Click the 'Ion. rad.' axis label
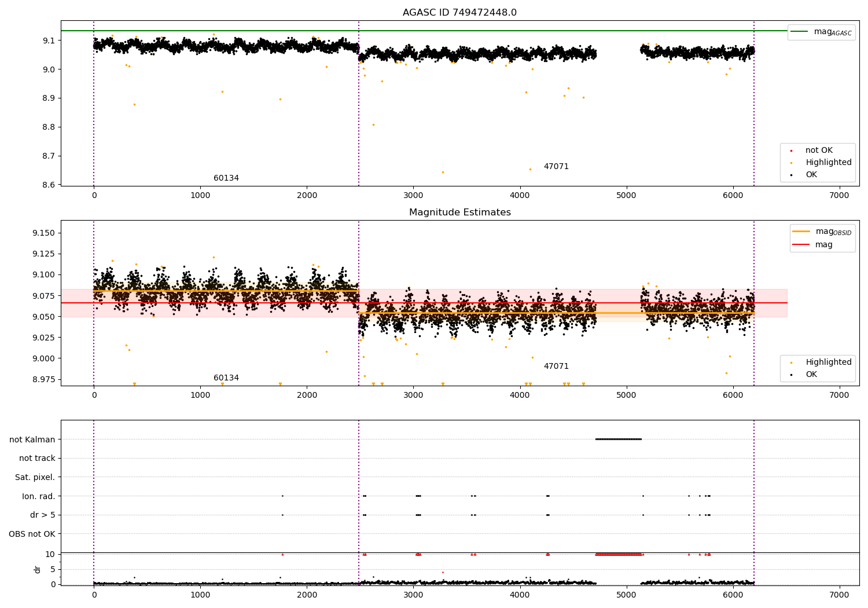The height and width of the screenshot is (608, 868). 39,496
